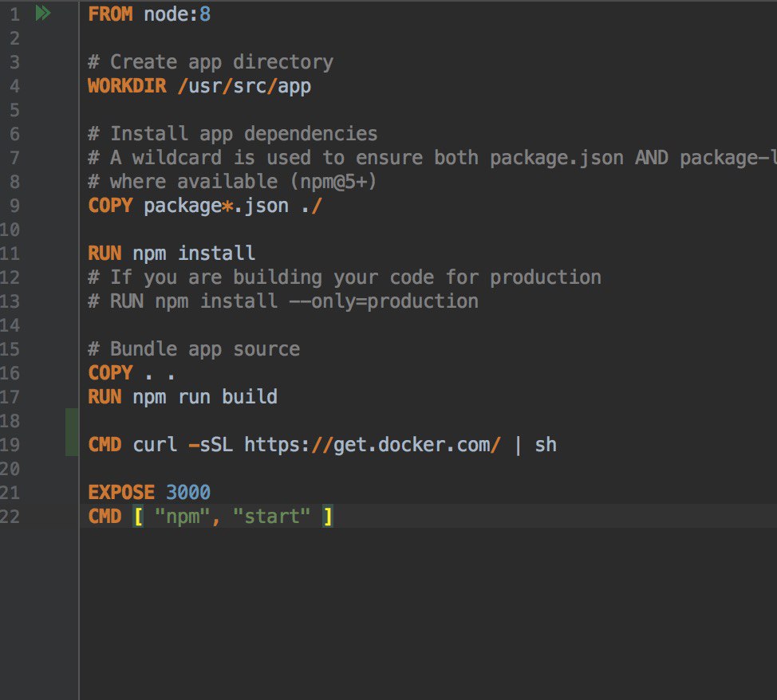
Task: Click the highlighted opening bracket on line 22
Action: click(139, 517)
